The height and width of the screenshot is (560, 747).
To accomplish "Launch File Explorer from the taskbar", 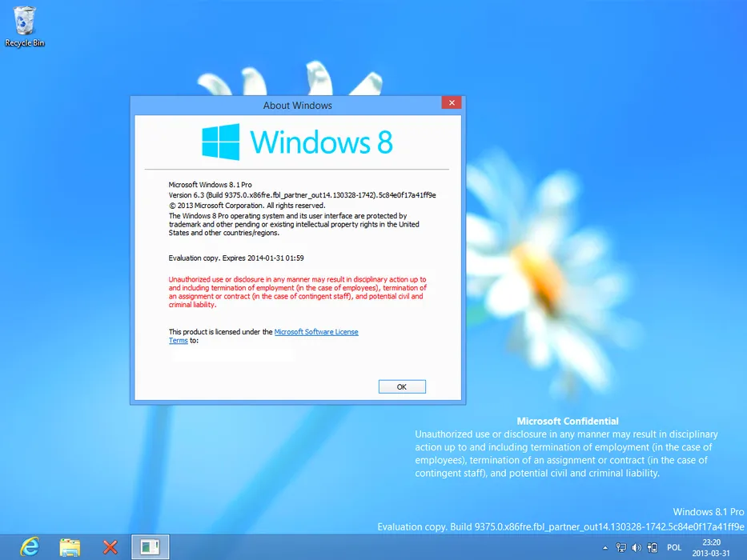I will [x=70, y=546].
